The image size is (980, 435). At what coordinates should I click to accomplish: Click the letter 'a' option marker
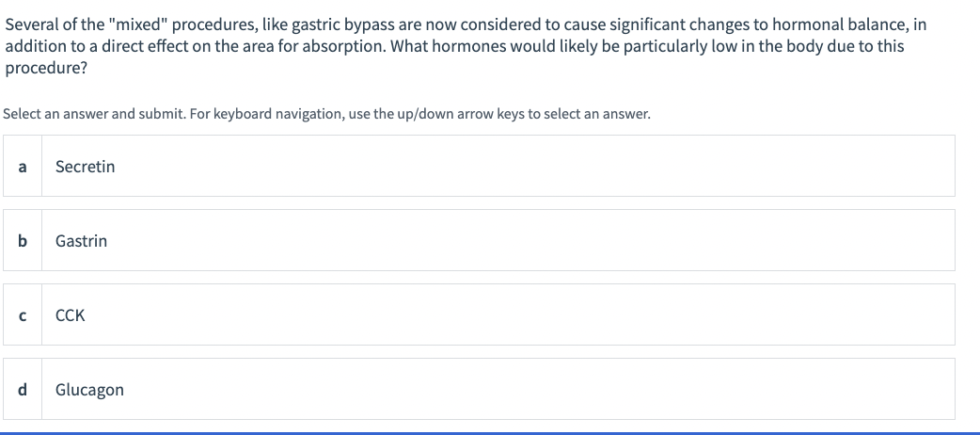(23, 167)
